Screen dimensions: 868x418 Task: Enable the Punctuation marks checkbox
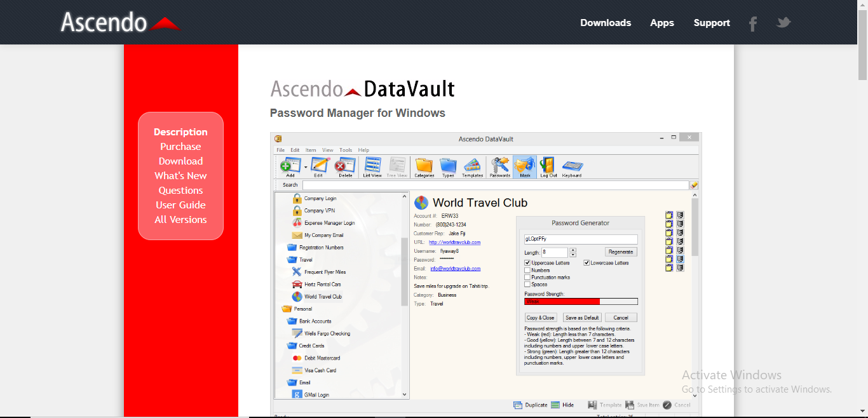(527, 277)
